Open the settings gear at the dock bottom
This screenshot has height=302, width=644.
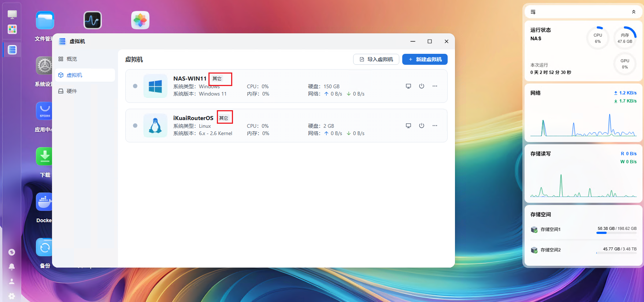pyautogui.click(x=12, y=296)
